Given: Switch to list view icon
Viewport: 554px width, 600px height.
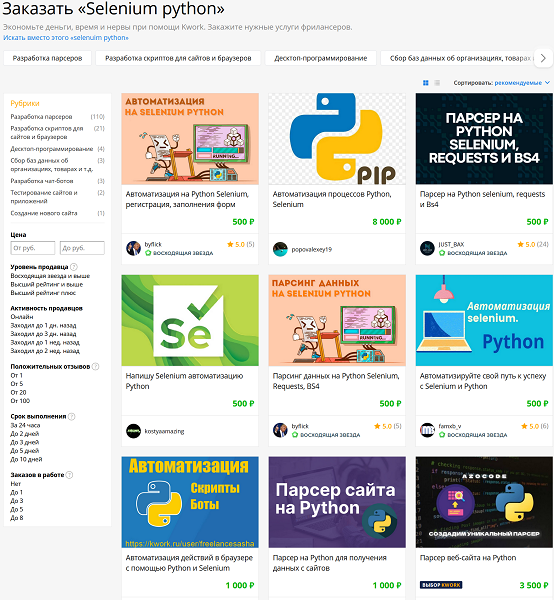Looking at the screenshot, I should tap(437, 83).
